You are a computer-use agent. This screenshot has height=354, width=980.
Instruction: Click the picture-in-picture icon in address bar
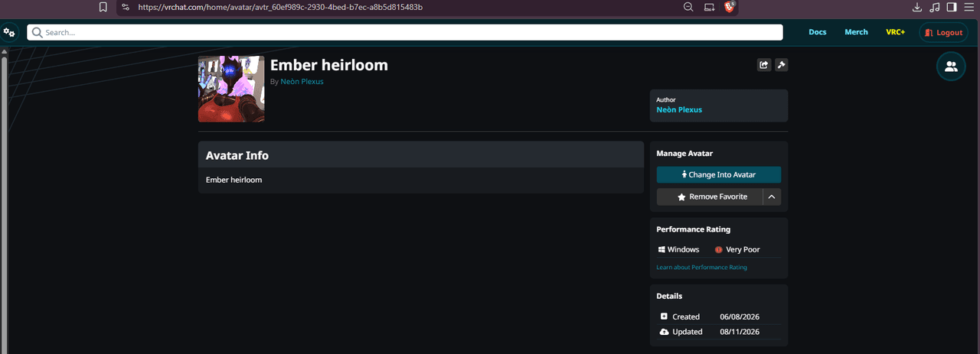coord(710,7)
